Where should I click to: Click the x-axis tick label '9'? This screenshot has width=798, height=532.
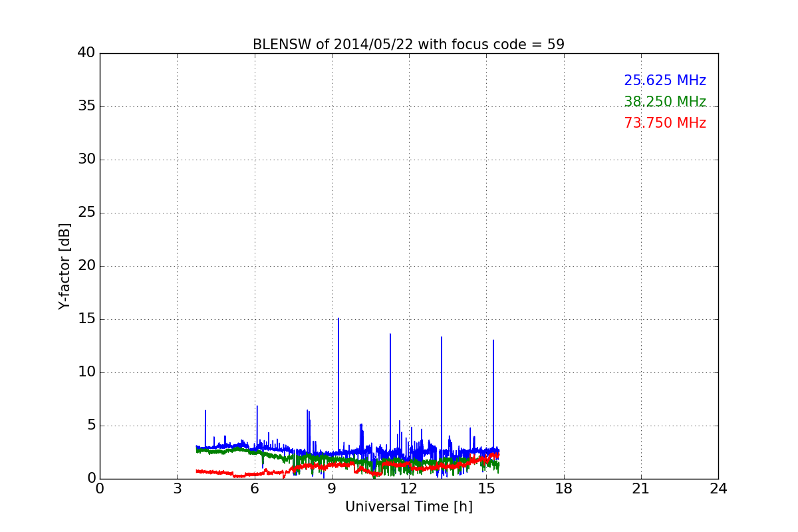[x=332, y=488]
